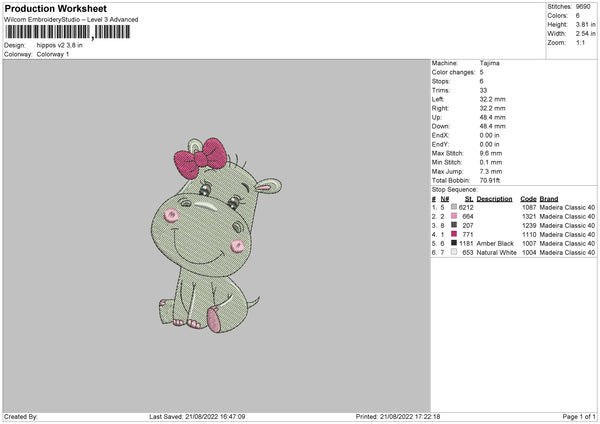This screenshot has width=600, height=424.
Task: Click thread code 1239 in row 3
Action: 529,225
